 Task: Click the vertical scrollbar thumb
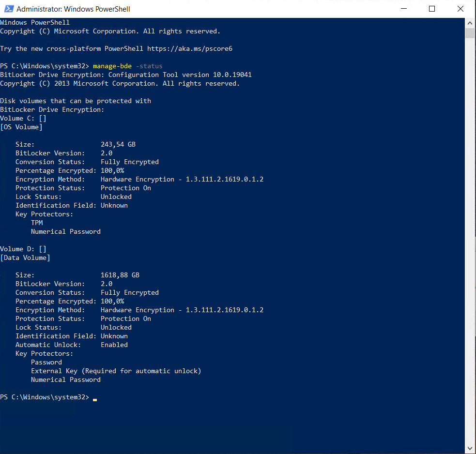tap(470, 33)
